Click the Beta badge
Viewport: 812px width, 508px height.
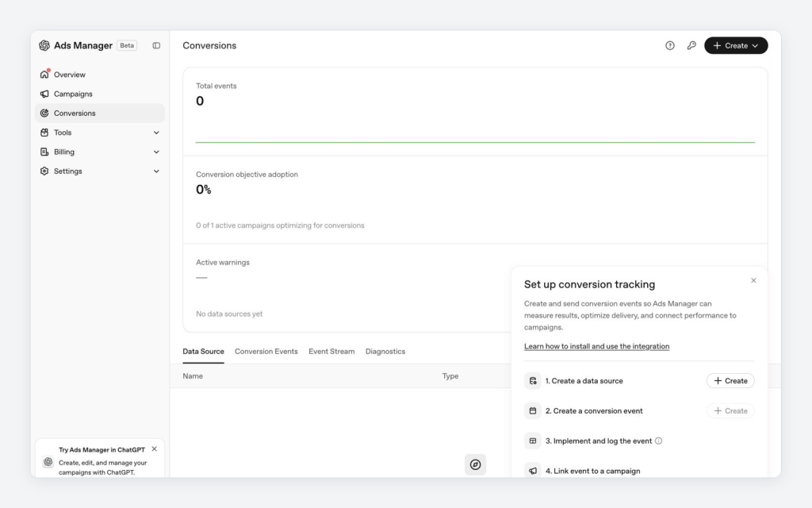tap(127, 45)
